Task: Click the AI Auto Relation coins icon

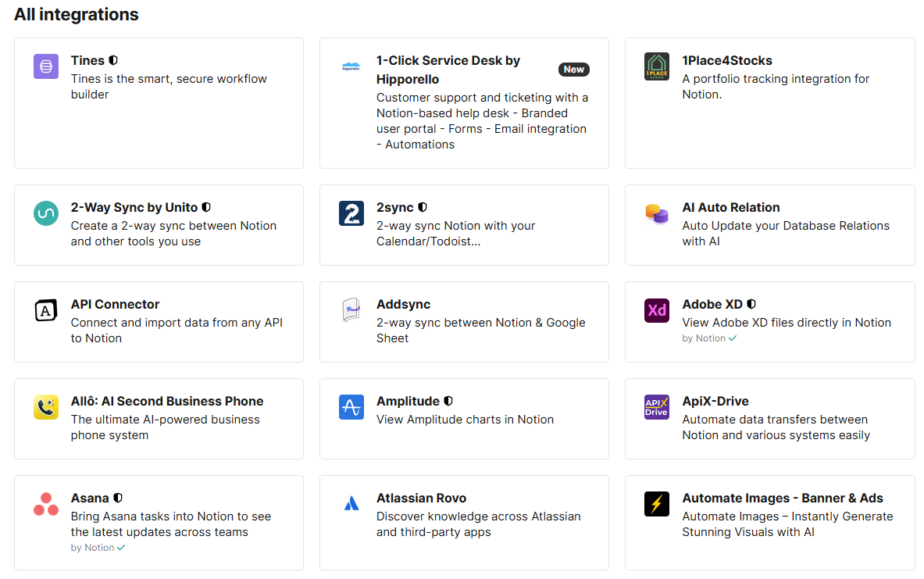Action: (656, 213)
